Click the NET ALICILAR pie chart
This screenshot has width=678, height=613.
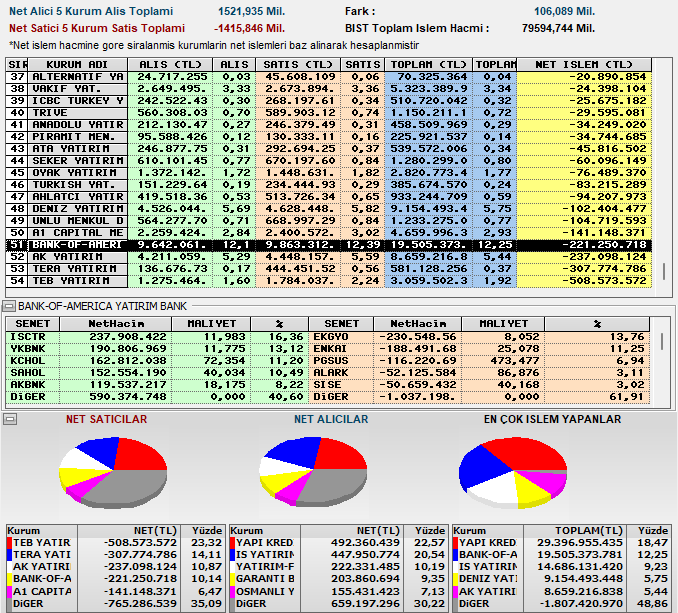pos(313,471)
